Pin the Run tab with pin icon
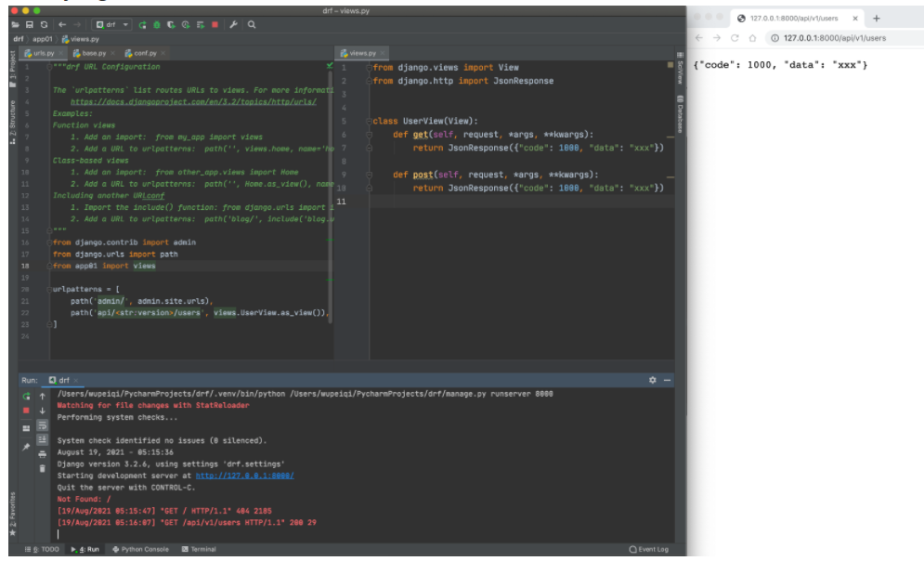 [x=26, y=448]
